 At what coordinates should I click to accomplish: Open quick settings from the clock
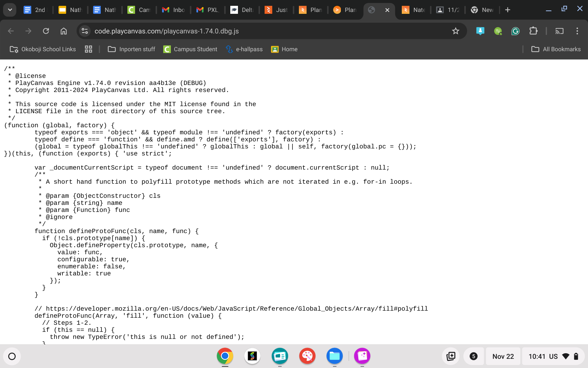[x=553, y=356]
